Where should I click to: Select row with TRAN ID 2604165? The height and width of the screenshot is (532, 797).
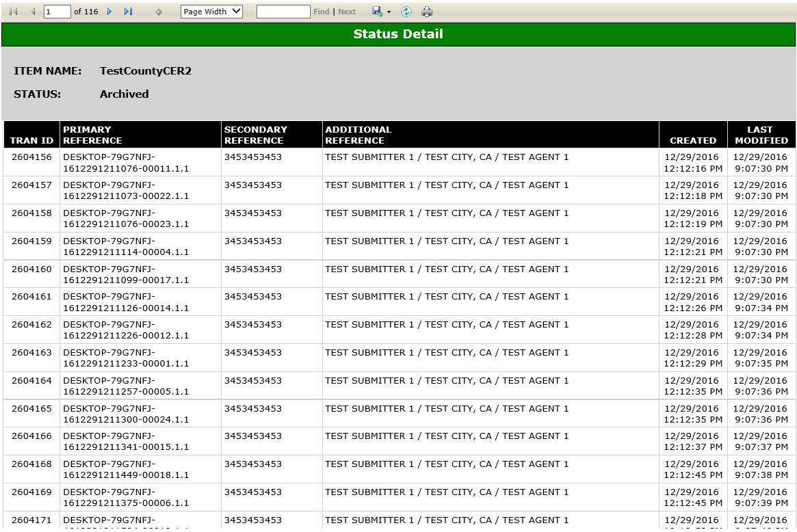pos(31,409)
